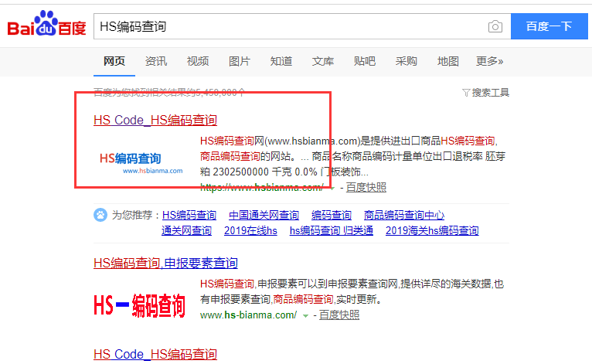Screen dimensions: 592x364
Task: Click recommended link 中国通关网查询
Action: pyautogui.click(x=264, y=215)
